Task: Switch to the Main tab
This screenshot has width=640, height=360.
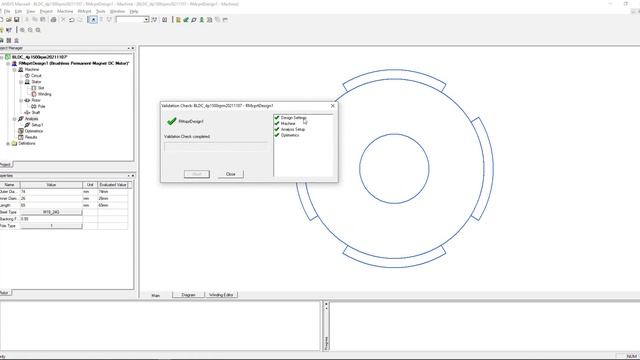Action: pos(156,295)
